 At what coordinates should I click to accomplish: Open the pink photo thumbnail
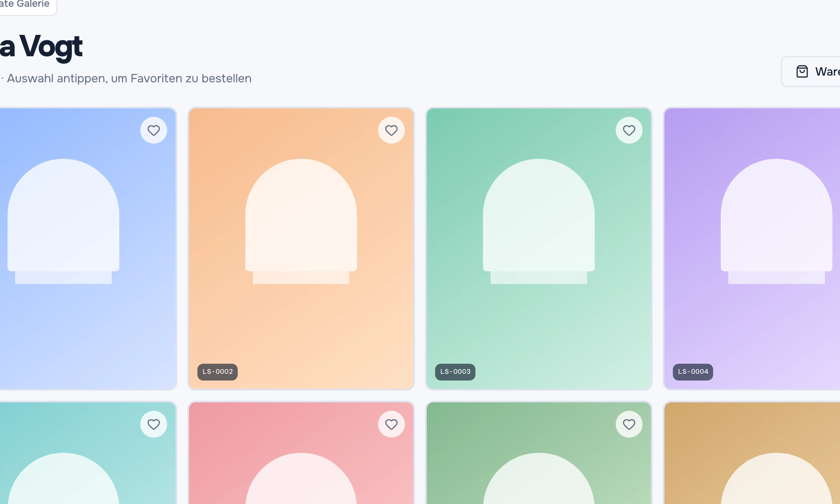point(301,453)
